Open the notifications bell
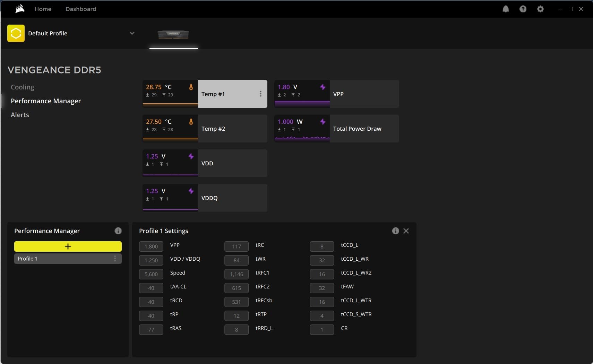The image size is (593, 364). 506,9
